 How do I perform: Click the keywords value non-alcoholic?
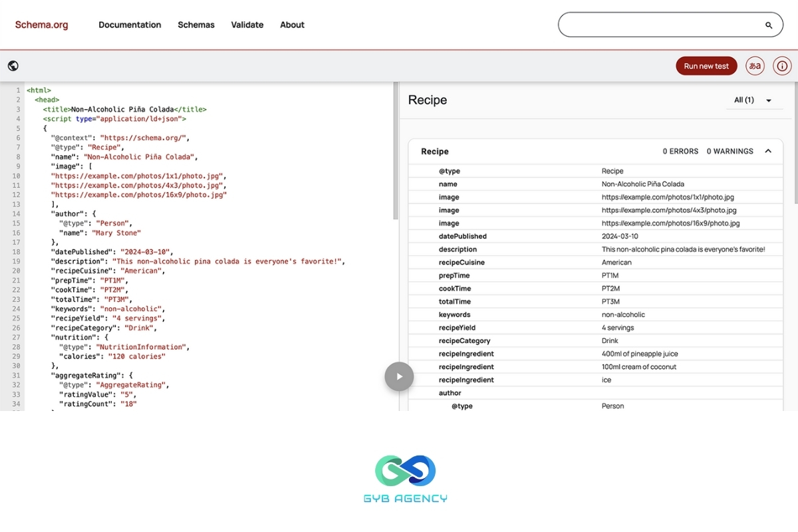623,315
